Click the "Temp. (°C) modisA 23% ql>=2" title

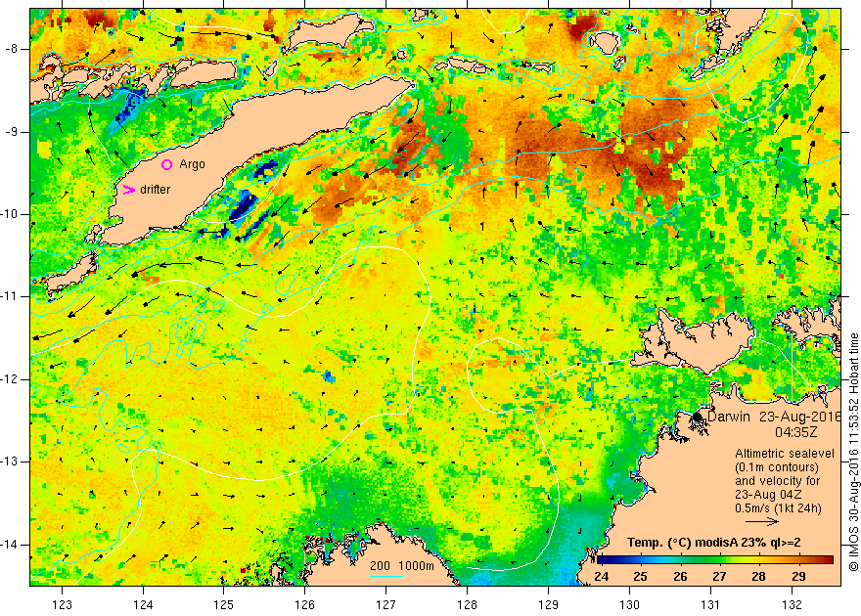pos(714,543)
